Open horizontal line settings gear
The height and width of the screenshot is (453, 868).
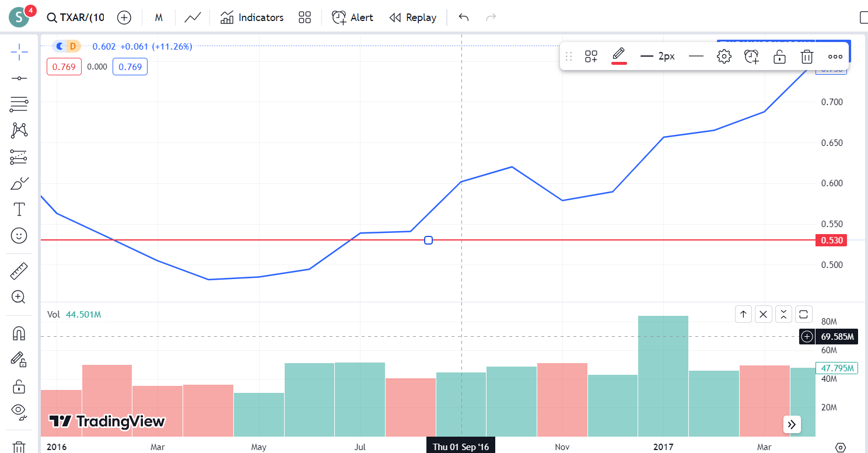(724, 57)
